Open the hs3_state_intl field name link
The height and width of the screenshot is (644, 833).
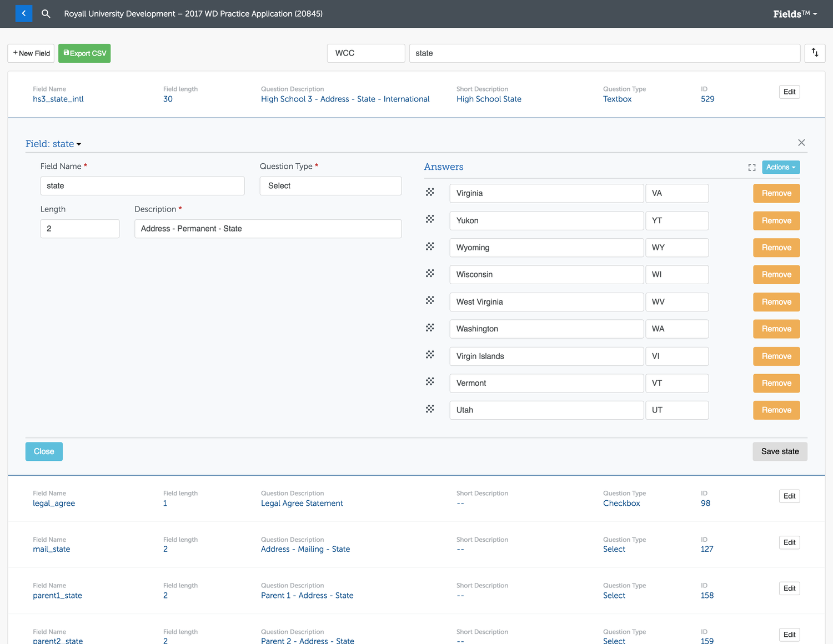pos(58,99)
